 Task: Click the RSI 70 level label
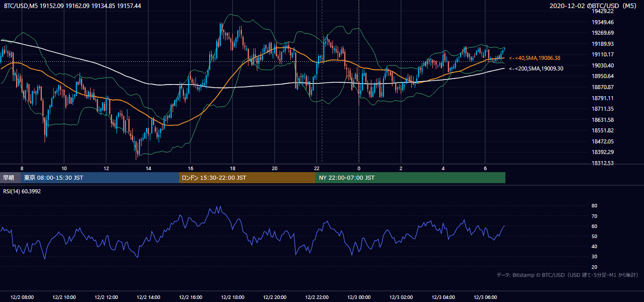pyautogui.click(x=594, y=216)
